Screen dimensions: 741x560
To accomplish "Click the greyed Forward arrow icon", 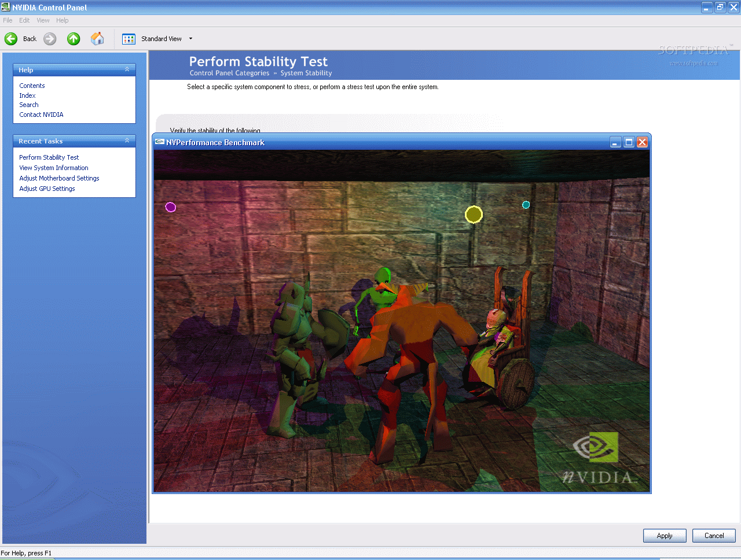I will click(x=50, y=39).
